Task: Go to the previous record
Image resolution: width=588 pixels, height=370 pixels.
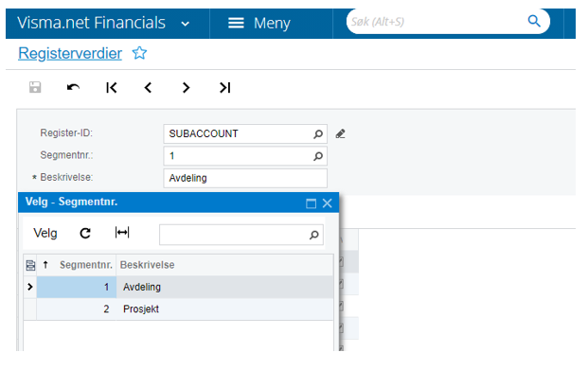Action: [x=148, y=88]
